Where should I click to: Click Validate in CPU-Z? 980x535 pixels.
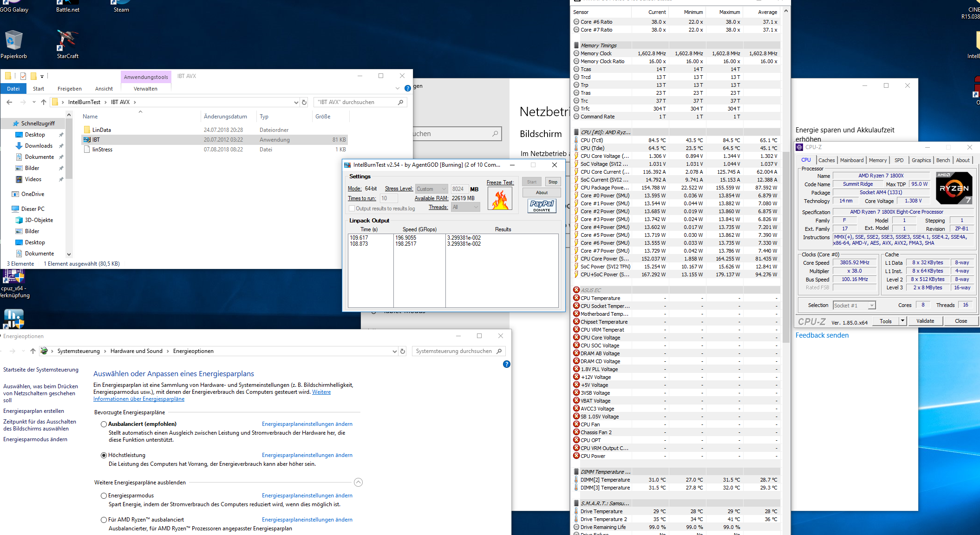coord(925,321)
